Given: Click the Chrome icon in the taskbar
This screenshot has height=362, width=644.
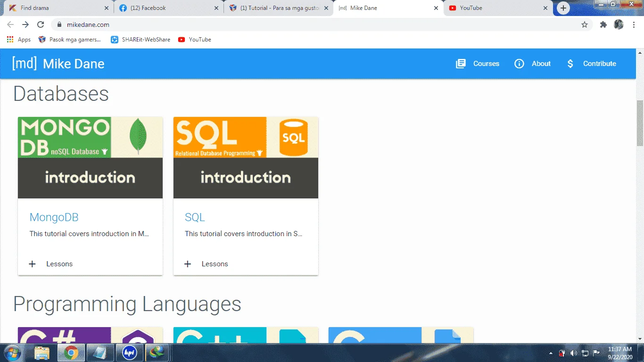Looking at the screenshot, I should click(71, 353).
